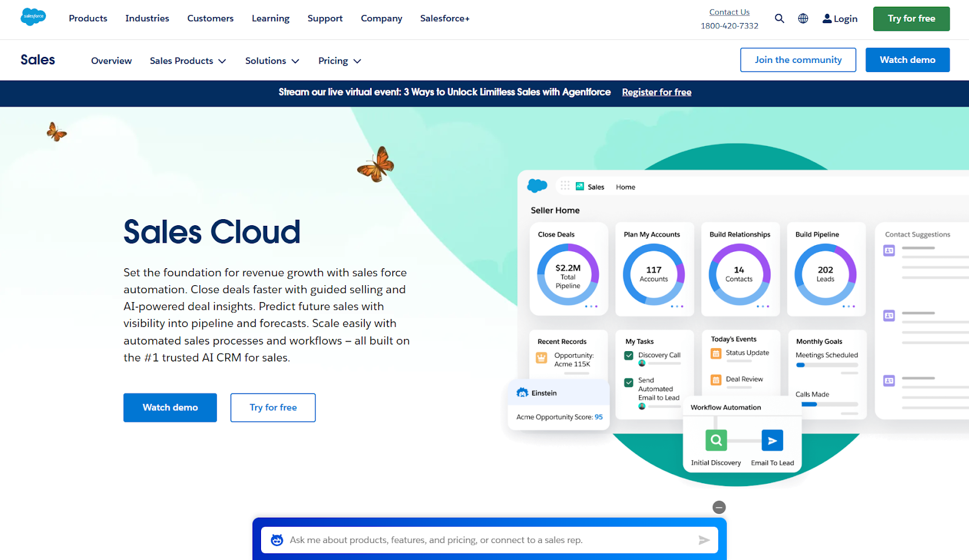
Task: Click the Status Update calendar icon
Action: [716, 354]
